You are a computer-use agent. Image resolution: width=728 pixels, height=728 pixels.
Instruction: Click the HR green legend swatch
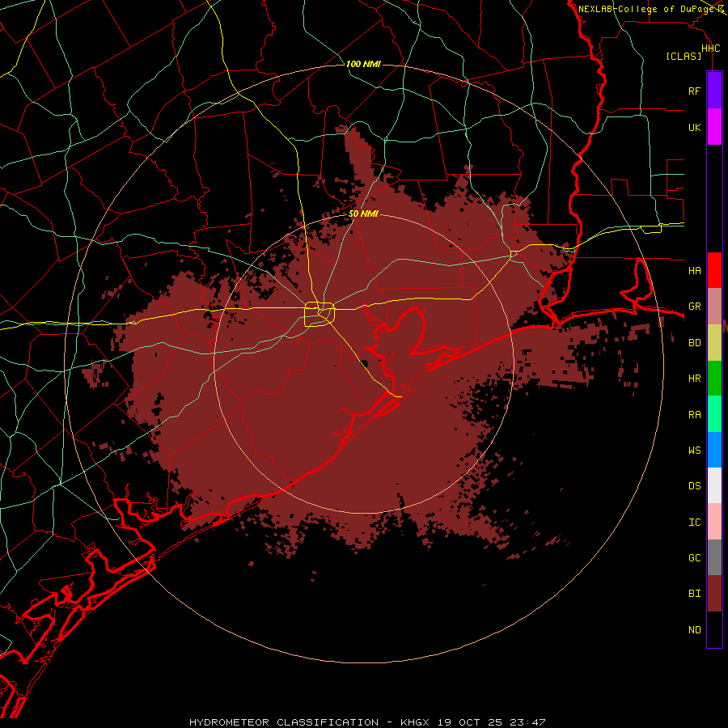(x=714, y=378)
